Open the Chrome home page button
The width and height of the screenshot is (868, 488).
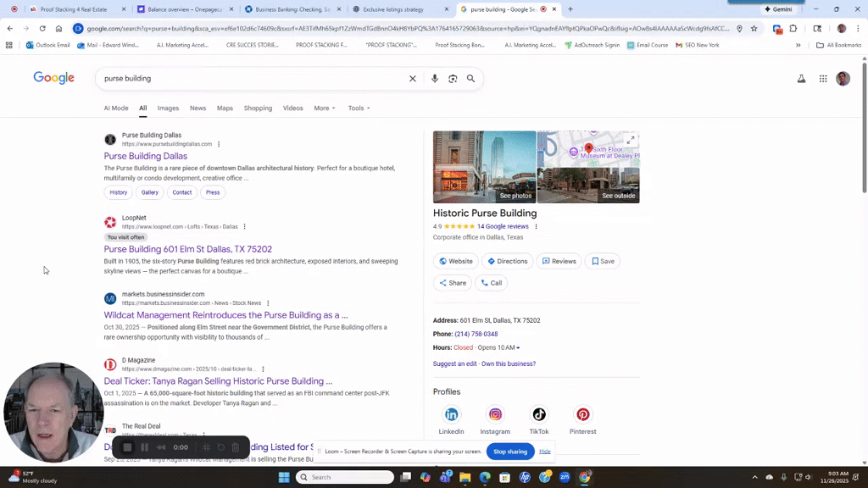tap(58, 28)
